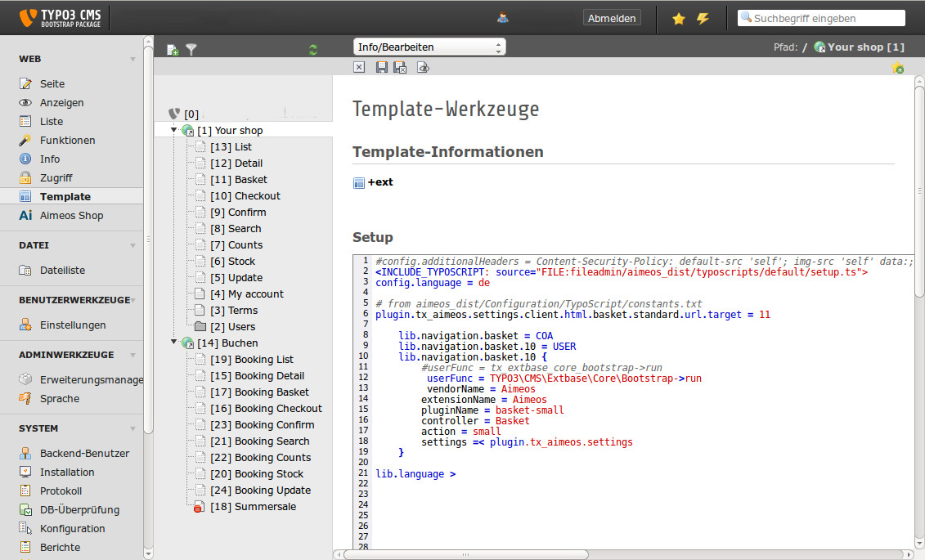925x560 pixels.
Task: Open the Seite module
Action: (52, 83)
